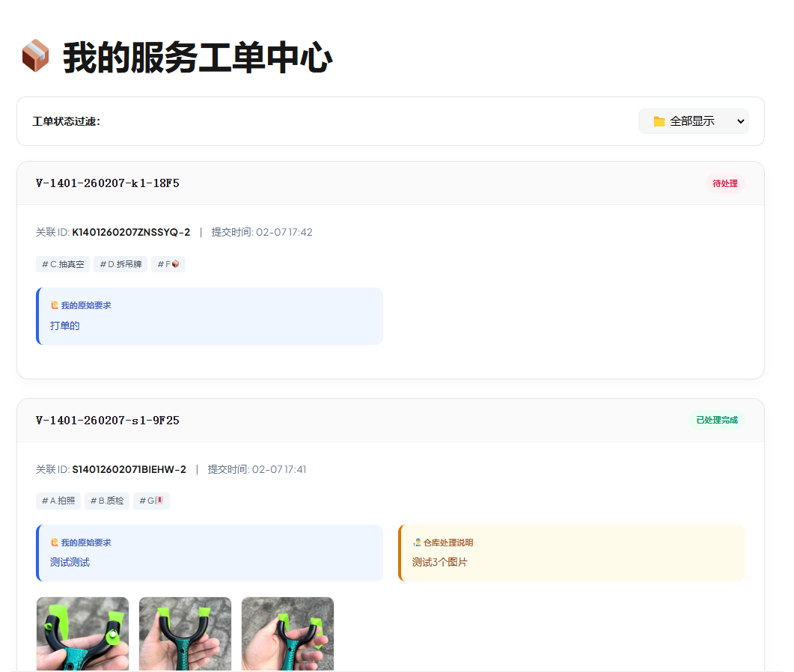794x672 pixels.
Task: Click related ID S14012602071BIEHW-2
Action: pyautogui.click(x=129, y=470)
